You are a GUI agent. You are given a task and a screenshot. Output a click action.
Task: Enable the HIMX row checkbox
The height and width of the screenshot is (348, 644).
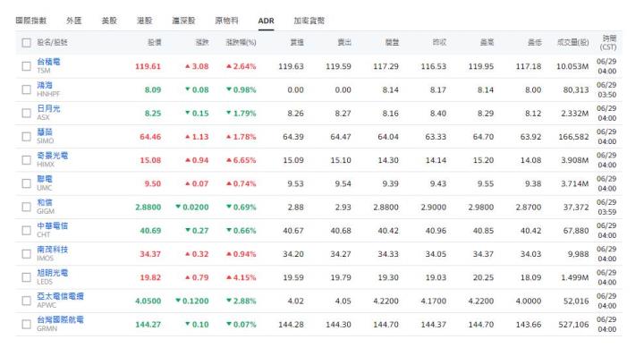coord(26,160)
